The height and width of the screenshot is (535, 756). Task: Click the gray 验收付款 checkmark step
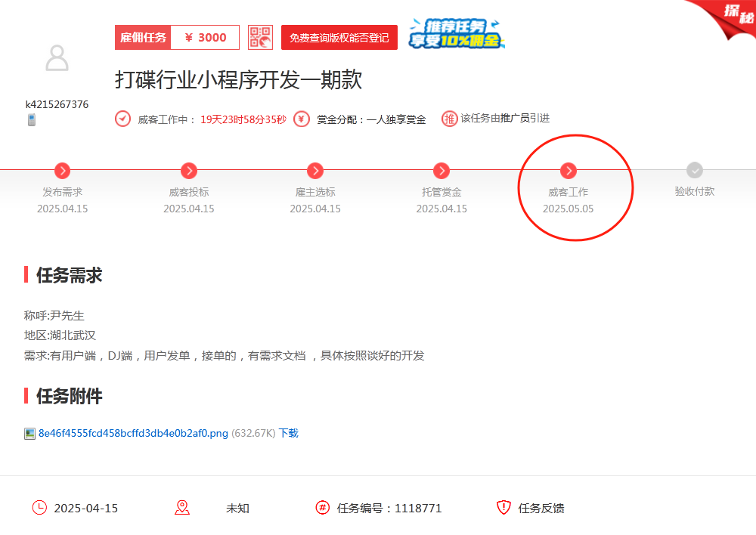click(694, 171)
